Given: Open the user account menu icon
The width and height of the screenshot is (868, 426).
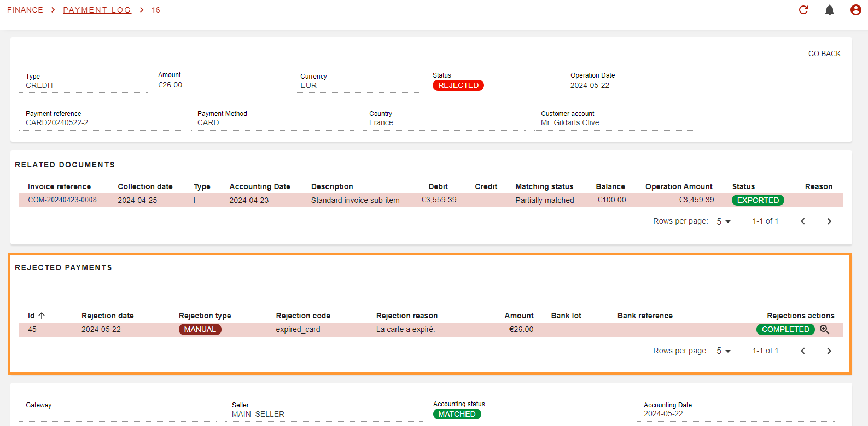Looking at the screenshot, I should coord(856,10).
